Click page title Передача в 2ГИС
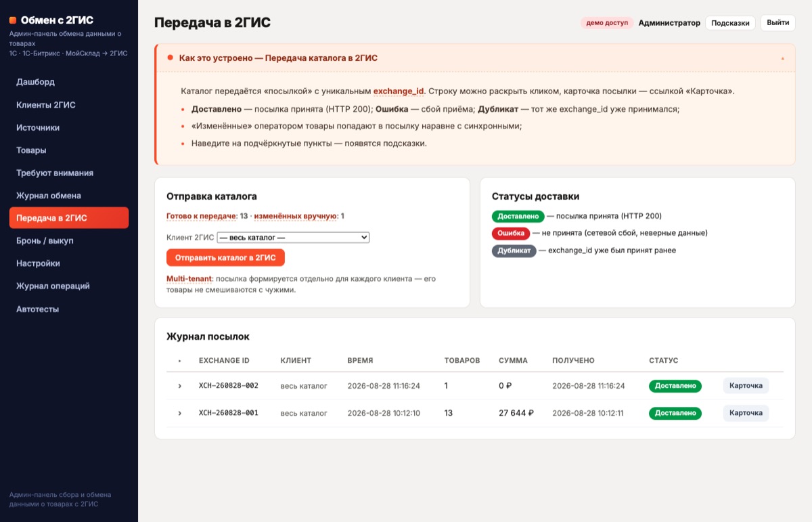This screenshot has width=812, height=522. coord(212,23)
